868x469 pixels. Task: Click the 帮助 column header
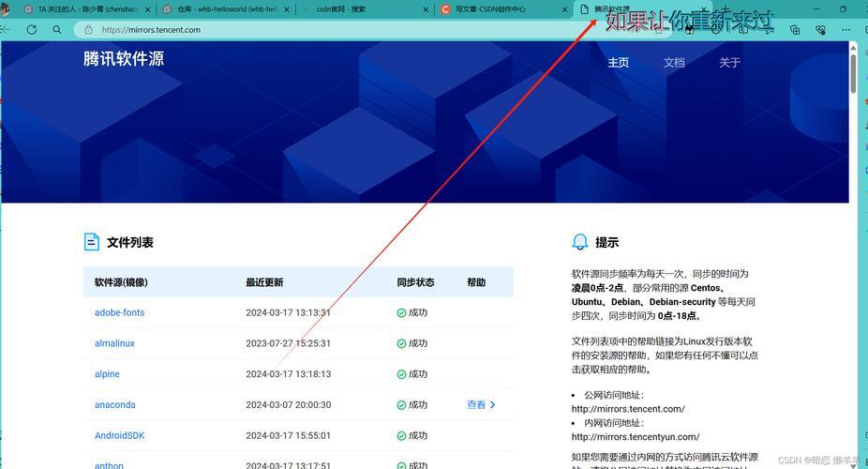click(476, 282)
